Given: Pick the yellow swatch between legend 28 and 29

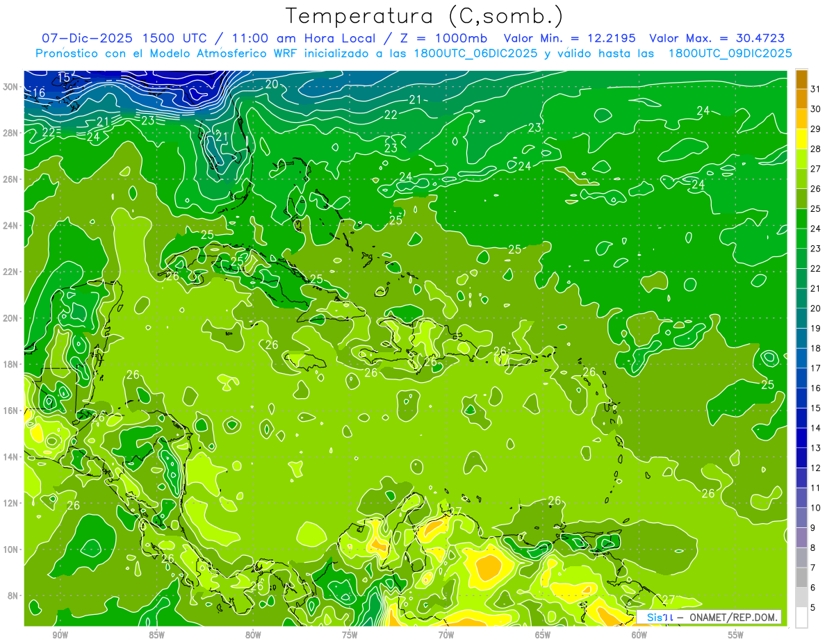Looking at the screenshot, I should (801, 140).
